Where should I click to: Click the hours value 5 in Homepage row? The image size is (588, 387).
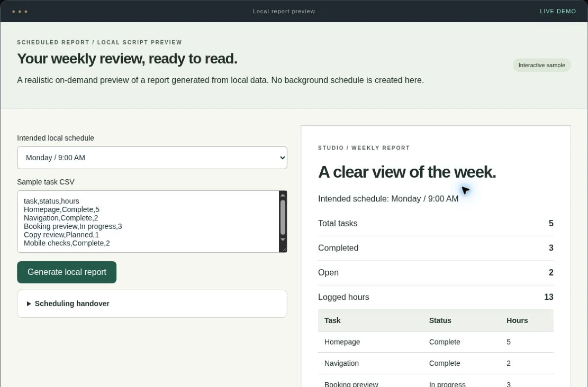click(509, 342)
